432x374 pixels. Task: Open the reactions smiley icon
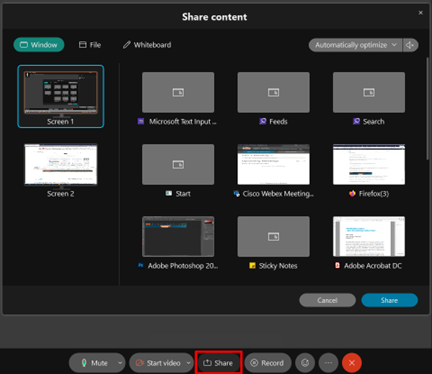coord(305,363)
